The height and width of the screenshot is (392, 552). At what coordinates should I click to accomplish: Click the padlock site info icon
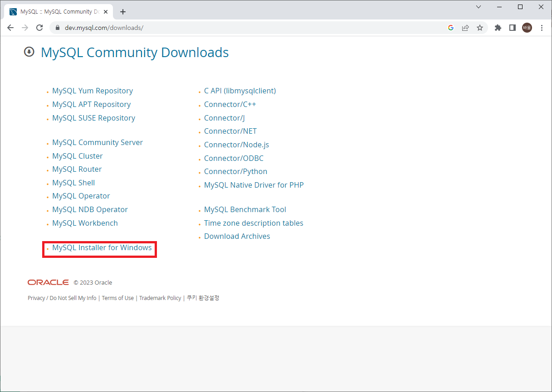pos(57,28)
